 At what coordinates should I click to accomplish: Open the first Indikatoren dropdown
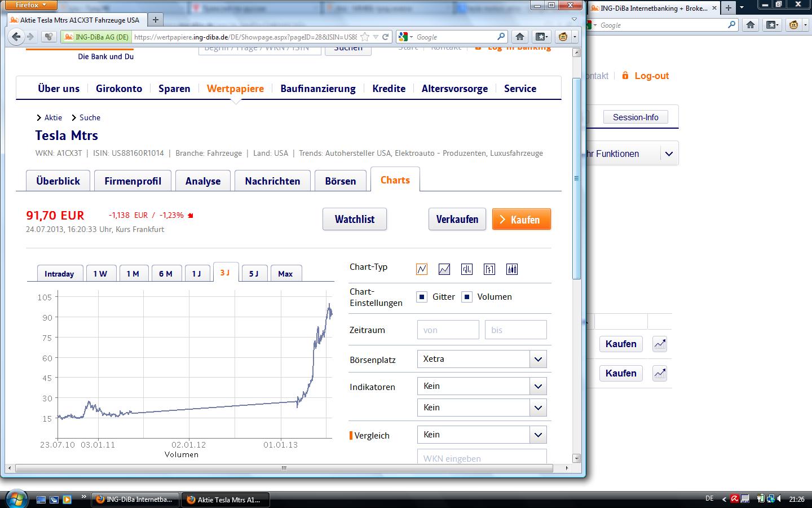tap(482, 386)
